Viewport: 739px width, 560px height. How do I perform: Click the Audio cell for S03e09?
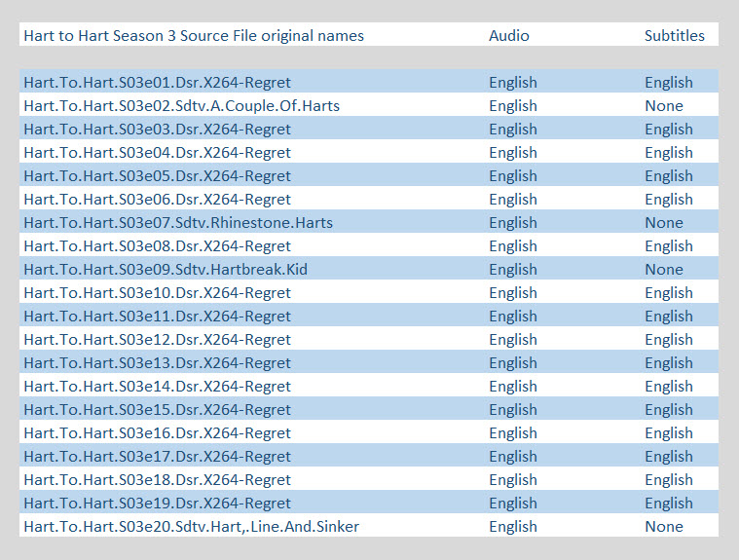coord(513,269)
